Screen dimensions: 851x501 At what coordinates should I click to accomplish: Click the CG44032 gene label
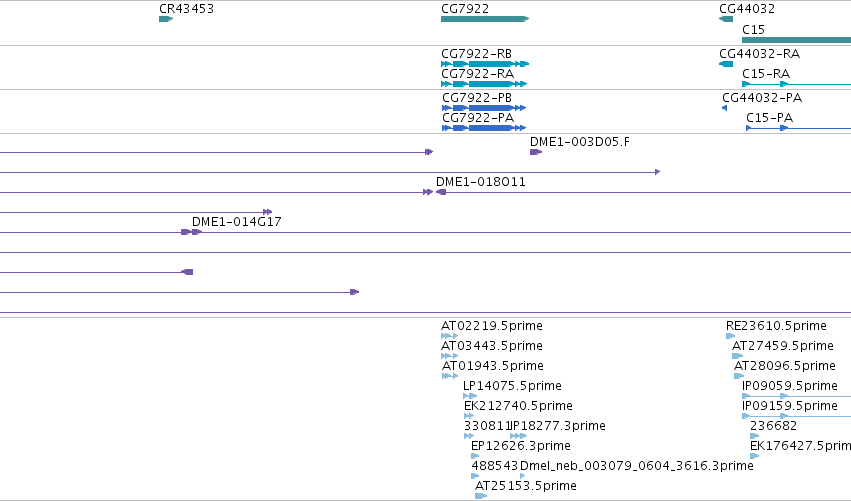tap(747, 9)
